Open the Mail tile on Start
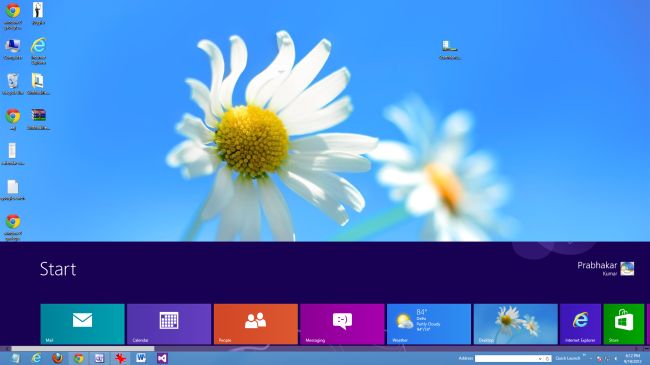This screenshot has width=650, height=365. 82,324
